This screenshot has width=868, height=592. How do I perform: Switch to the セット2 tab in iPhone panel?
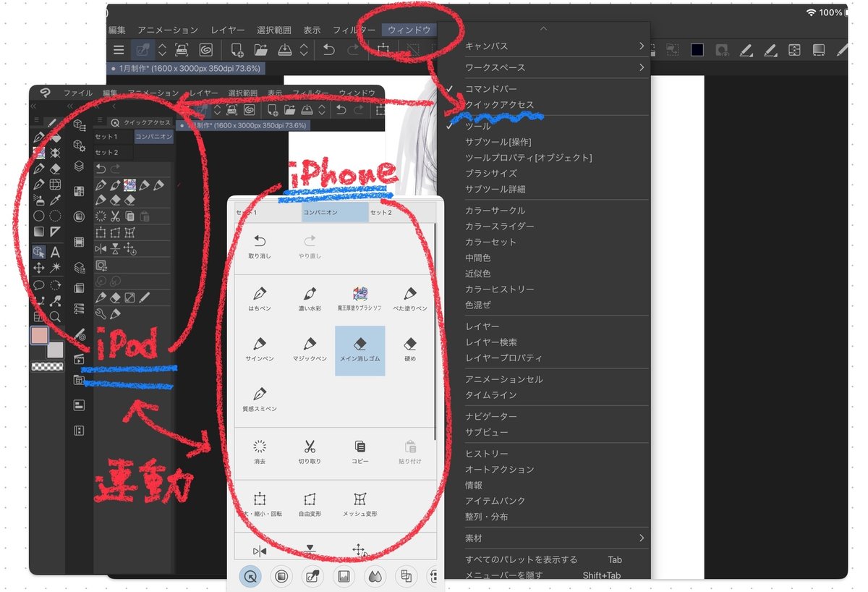coord(381,213)
